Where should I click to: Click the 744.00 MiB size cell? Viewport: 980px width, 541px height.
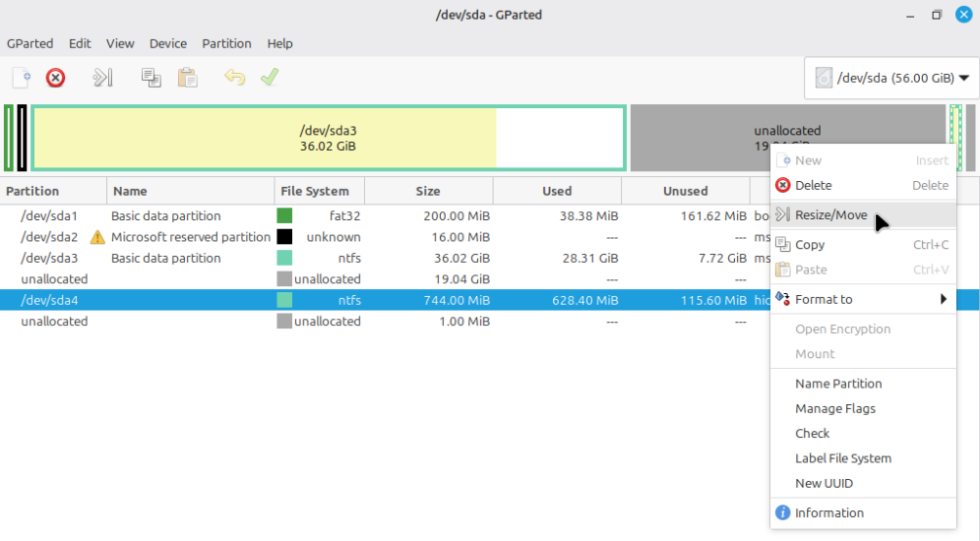point(457,300)
